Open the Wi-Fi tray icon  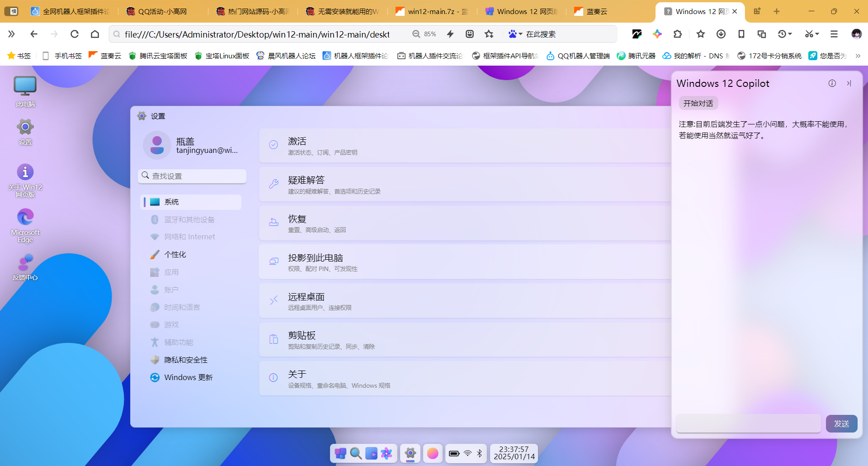pos(467,453)
